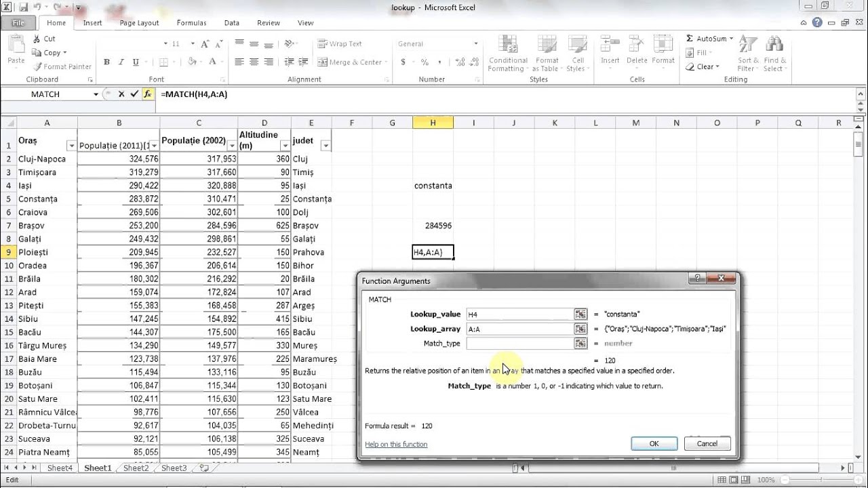The width and height of the screenshot is (868, 488).
Task: Click the Save icon in quick access toolbar
Action: (x=24, y=7)
